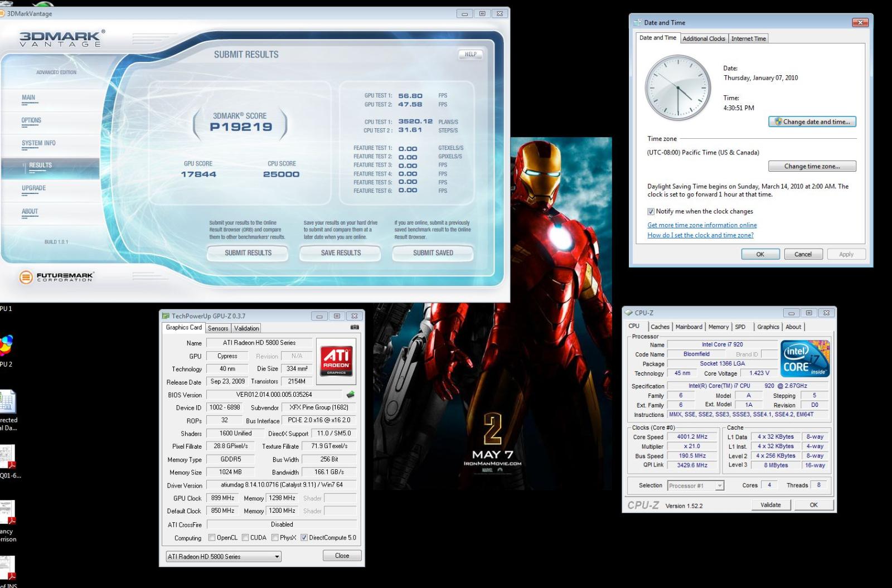Click Cancel in the Date and Time dialog
This screenshot has height=588, width=892.
click(803, 254)
